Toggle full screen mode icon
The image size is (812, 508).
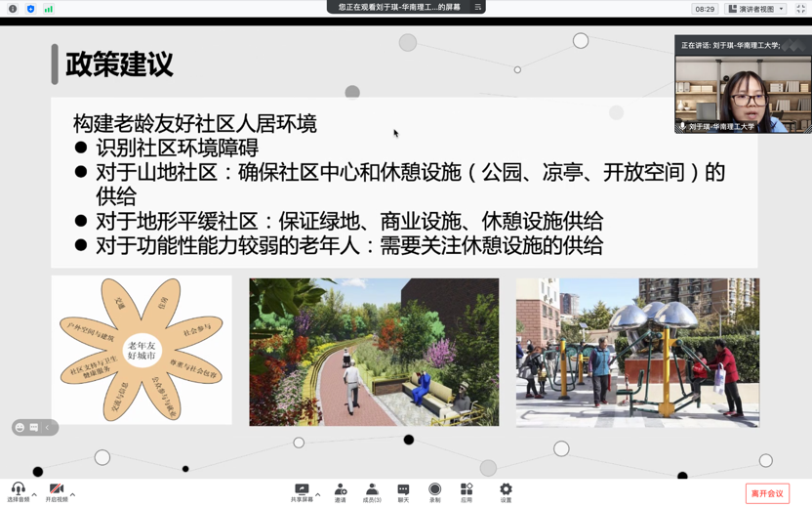(x=800, y=9)
